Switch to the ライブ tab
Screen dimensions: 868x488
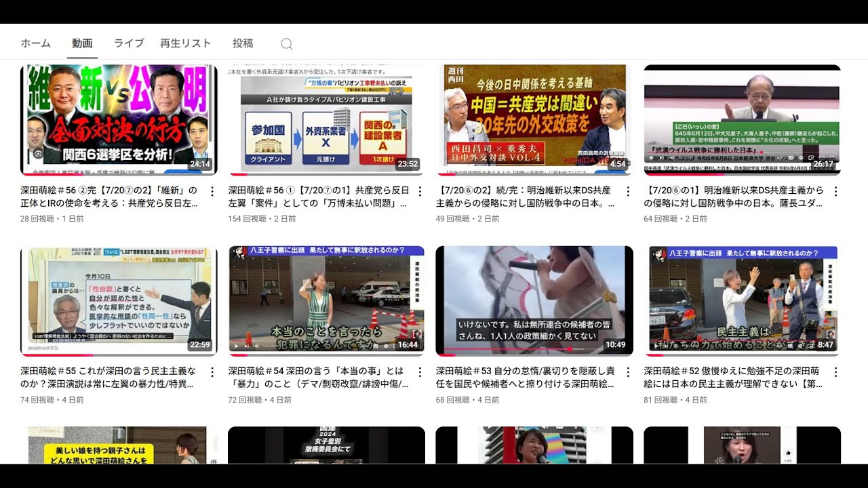128,43
